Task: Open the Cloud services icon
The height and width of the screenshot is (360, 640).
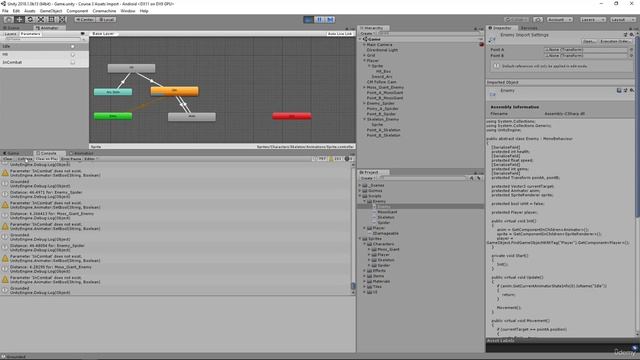Action: point(538,19)
